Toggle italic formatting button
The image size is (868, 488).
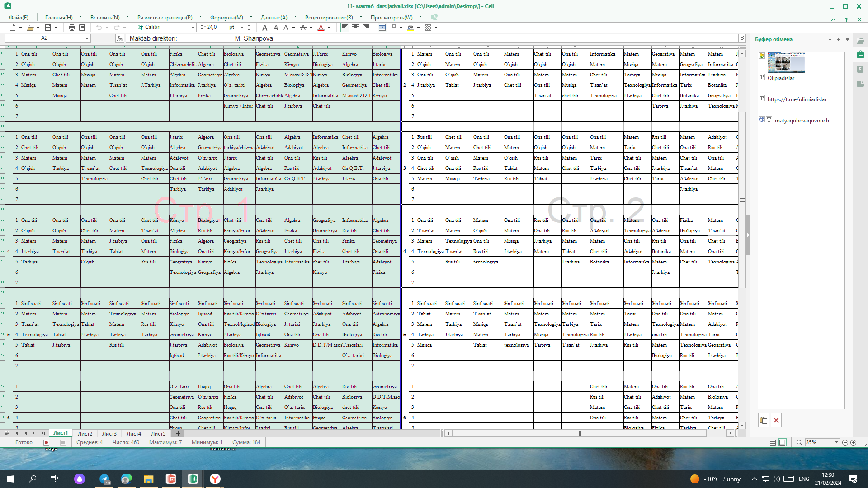pos(275,28)
